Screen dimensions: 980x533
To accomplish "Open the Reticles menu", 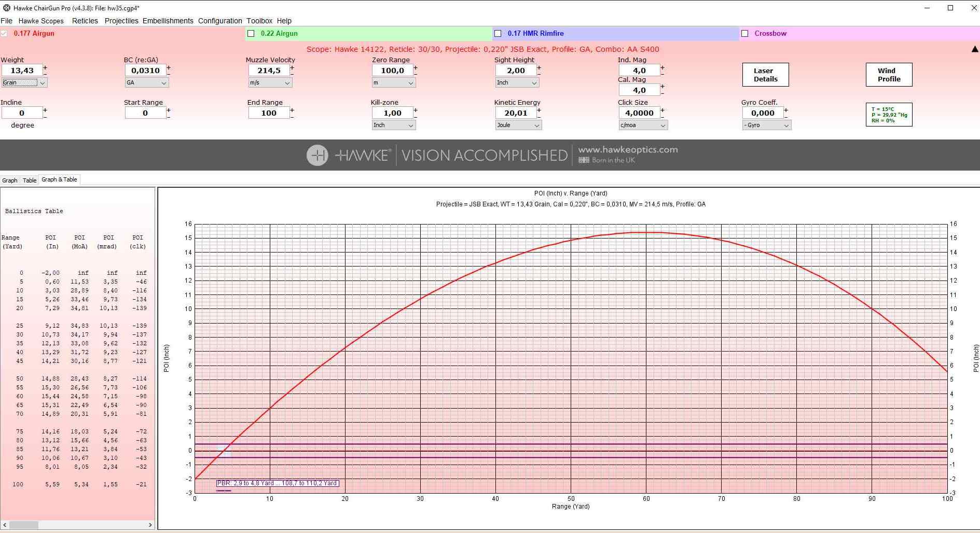I will pyautogui.click(x=85, y=21).
